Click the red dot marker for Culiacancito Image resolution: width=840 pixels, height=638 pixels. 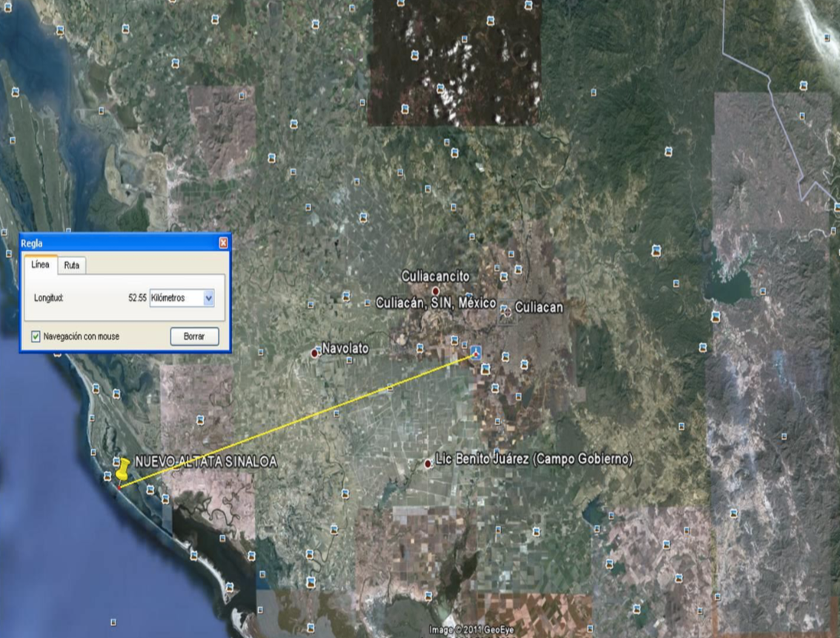(x=435, y=291)
